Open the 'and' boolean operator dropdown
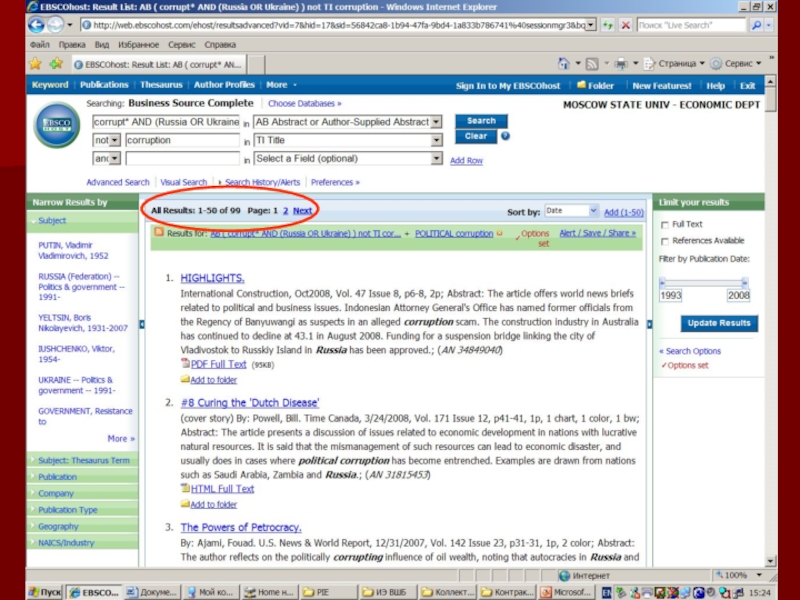The height and width of the screenshot is (600, 800). [115, 158]
